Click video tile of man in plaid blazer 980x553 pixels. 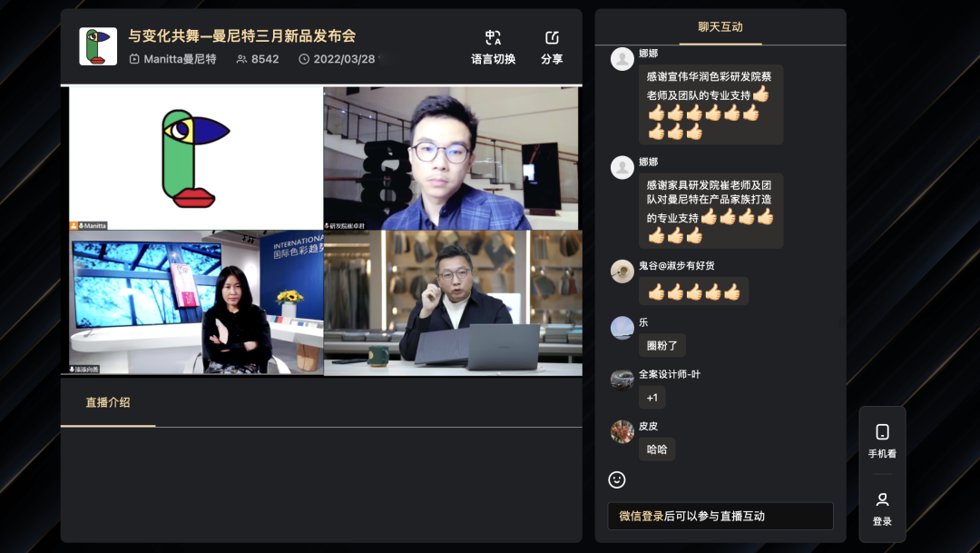[451, 158]
